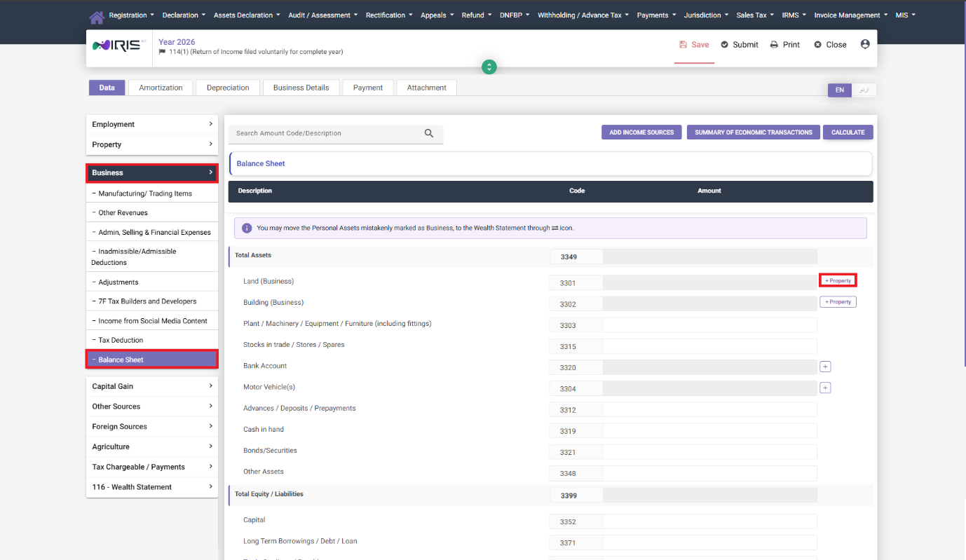966x560 pixels.
Task: Click Cash in hand amount field
Action: (x=709, y=431)
